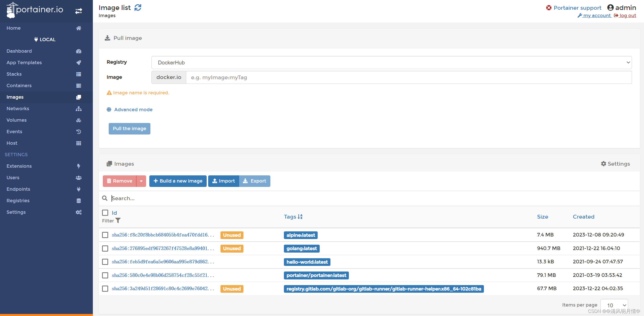Check the gitlab-runner-helper image row checkbox
Image resolution: width=644 pixels, height=316 pixels.
point(105,289)
